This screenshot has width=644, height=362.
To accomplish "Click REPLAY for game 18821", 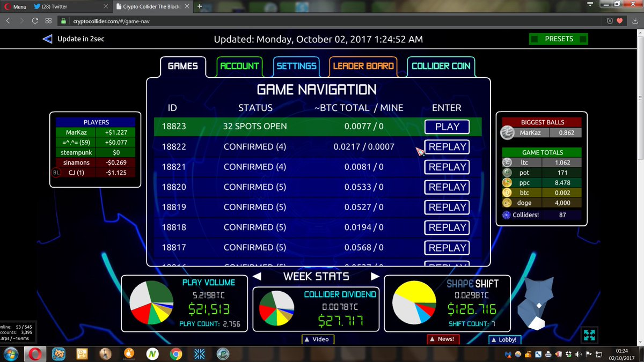I will 447,167.
